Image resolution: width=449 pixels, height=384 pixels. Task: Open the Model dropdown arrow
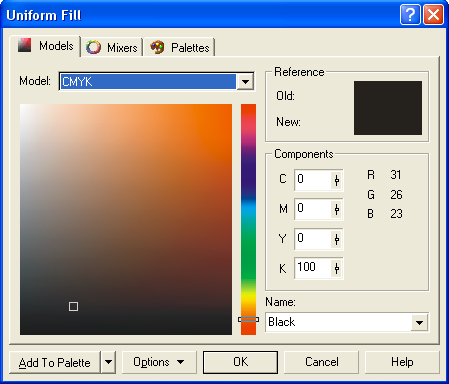pyautogui.click(x=245, y=81)
